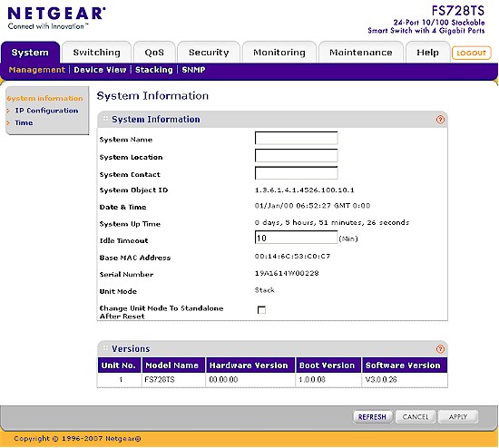Focus the System Contact input field

point(297,173)
